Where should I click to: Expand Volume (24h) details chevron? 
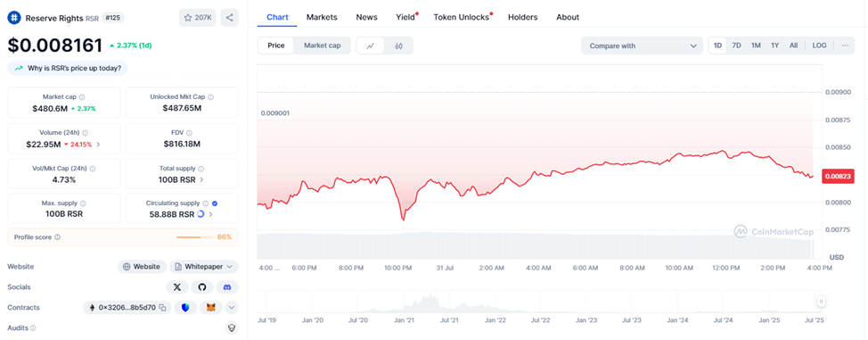[99, 145]
